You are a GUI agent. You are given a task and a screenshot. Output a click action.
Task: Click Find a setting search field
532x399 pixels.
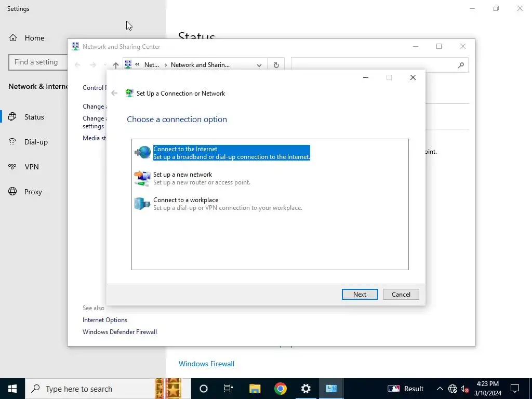click(38, 62)
